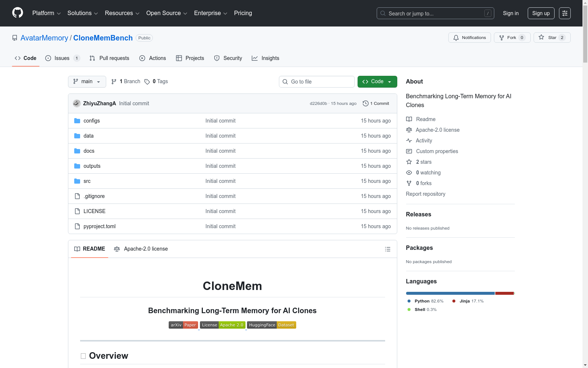Open the Releases heading link

point(419,214)
